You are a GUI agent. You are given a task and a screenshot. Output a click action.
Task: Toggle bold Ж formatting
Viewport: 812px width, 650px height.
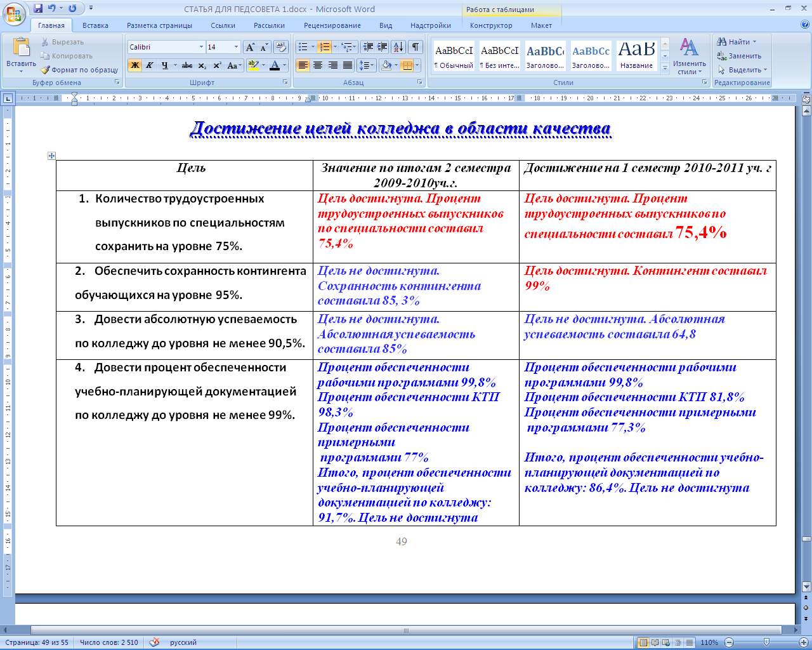134,65
